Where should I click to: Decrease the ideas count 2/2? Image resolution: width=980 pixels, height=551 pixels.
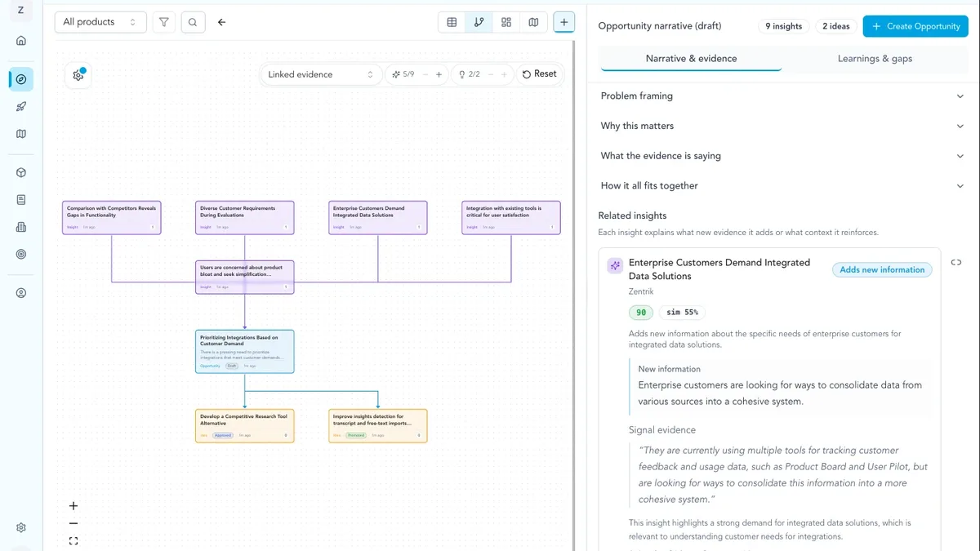pos(490,74)
